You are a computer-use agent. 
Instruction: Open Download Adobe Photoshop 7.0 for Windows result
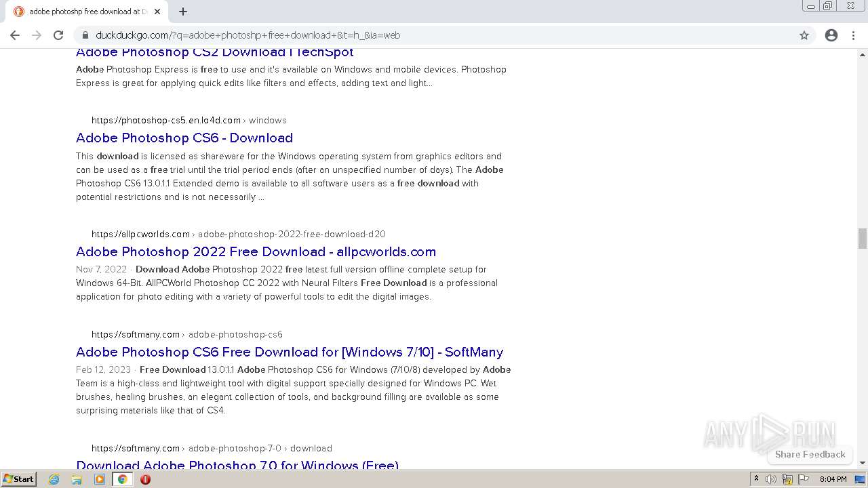237,464
